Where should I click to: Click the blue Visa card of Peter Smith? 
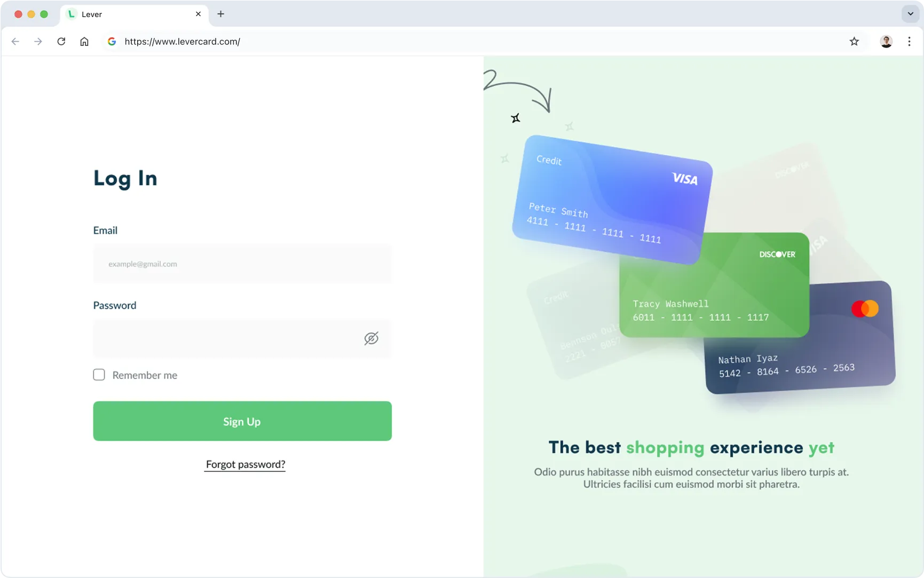612,199
